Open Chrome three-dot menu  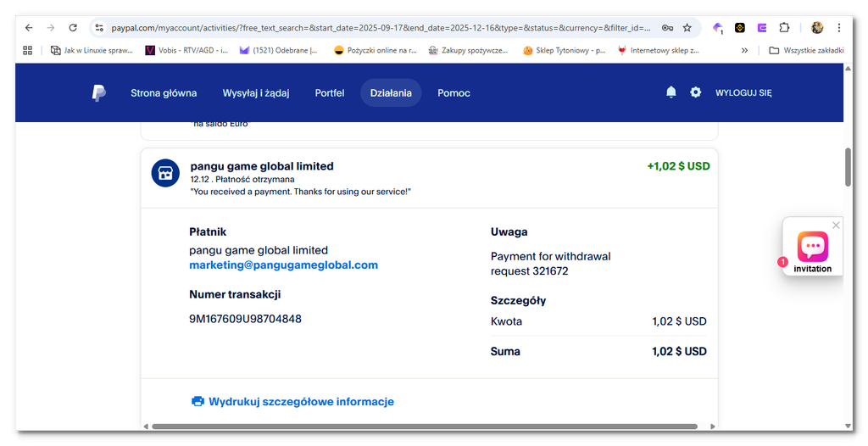click(839, 28)
